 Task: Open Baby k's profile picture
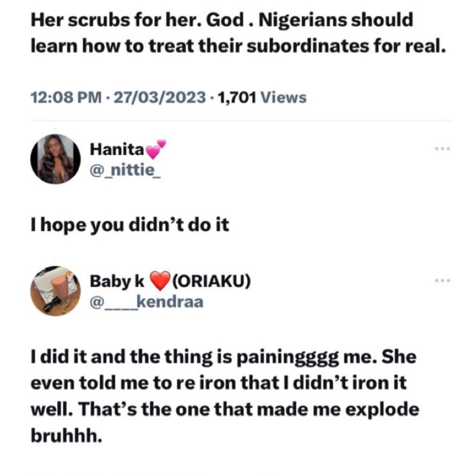click(x=55, y=291)
